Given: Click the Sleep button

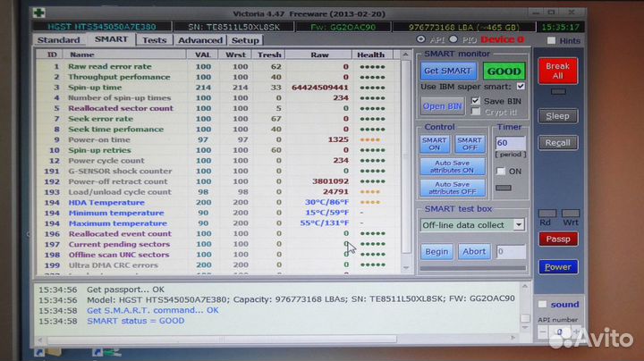Looking at the screenshot, I should coord(557,116).
